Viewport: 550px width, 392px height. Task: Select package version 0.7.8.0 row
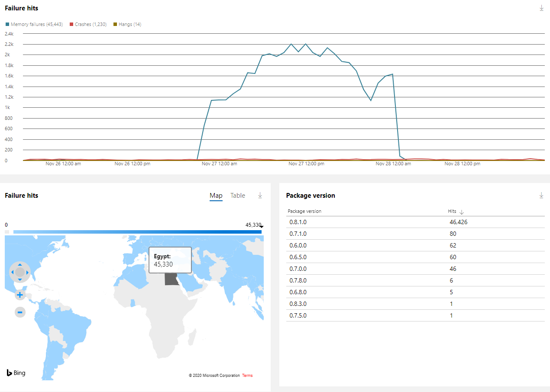(415, 280)
